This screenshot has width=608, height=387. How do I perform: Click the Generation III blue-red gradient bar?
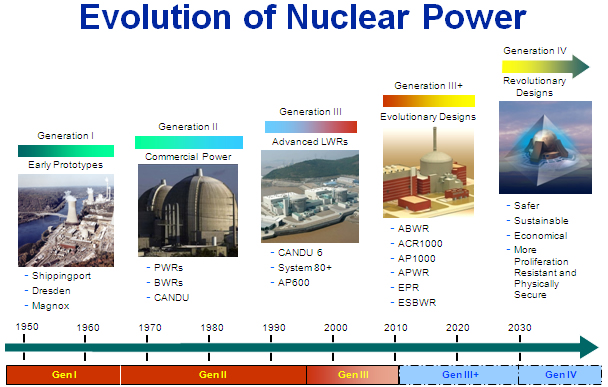[x=311, y=127]
